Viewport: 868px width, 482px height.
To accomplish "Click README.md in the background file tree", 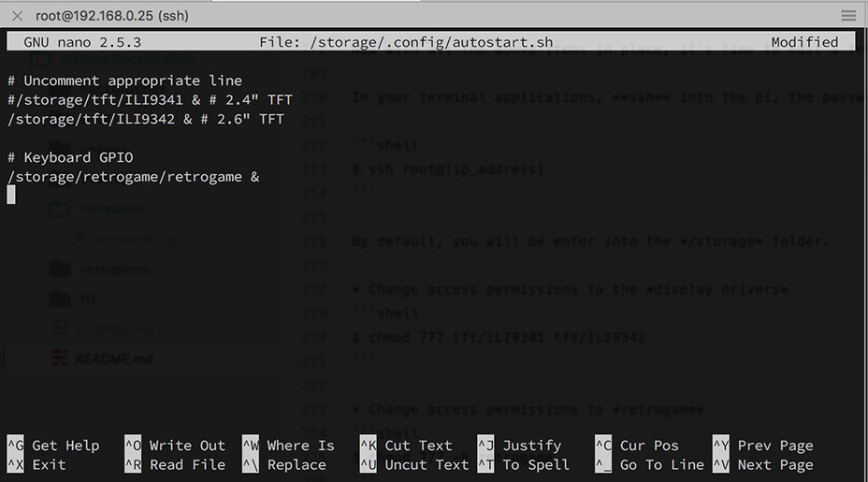I will pos(113,359).
